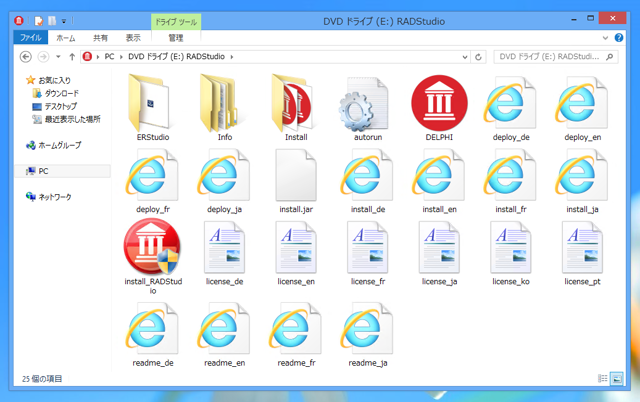Viewport: 640px width, 402px height.
Task: Select the install_RADStudio installer icon
Action: (x=153, y=256)
